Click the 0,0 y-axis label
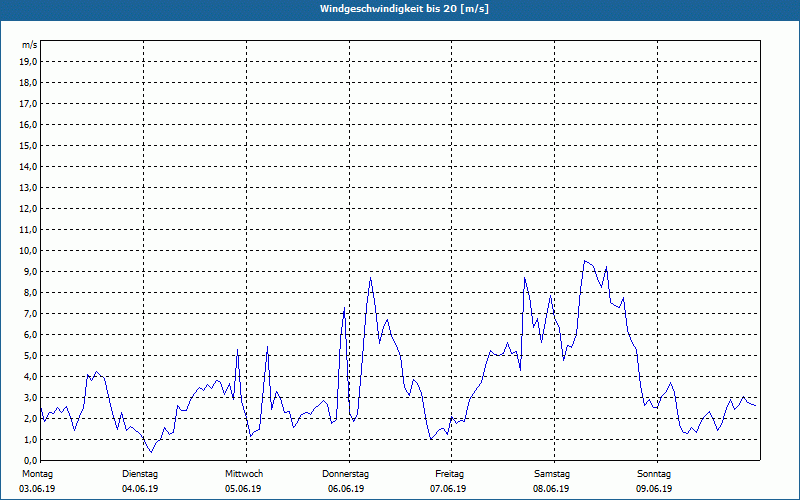Viewport: 800px width, 500px height. point(30,460)
